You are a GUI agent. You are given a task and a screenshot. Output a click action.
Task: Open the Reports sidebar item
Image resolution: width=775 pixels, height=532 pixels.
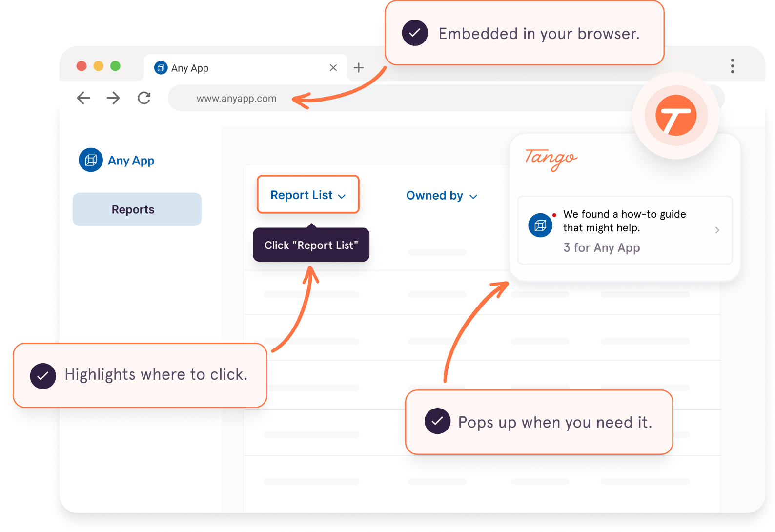click(137, 209)
